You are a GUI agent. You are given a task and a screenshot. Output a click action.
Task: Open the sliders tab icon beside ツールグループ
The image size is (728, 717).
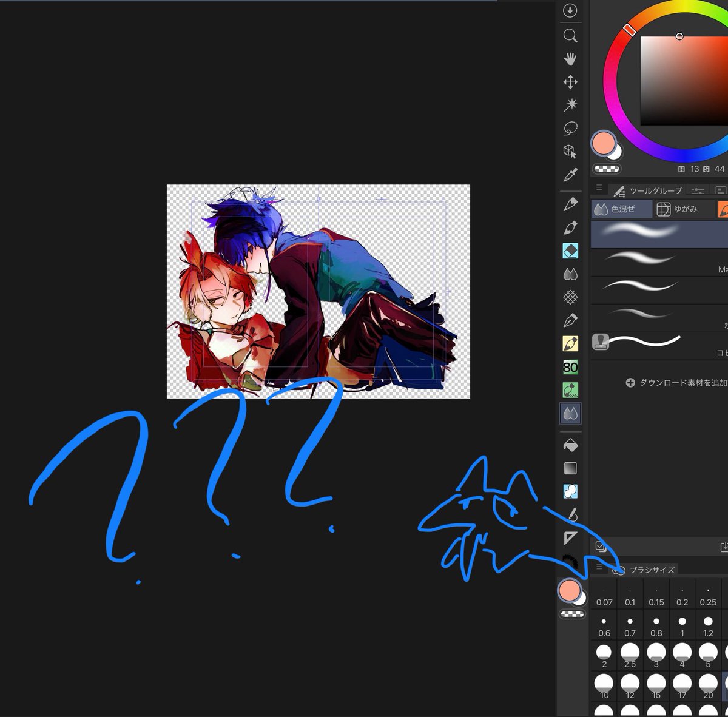698,190
